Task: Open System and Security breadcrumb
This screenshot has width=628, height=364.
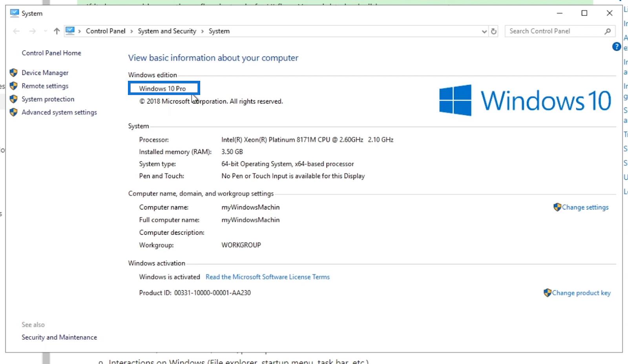Action: [167, 31]
